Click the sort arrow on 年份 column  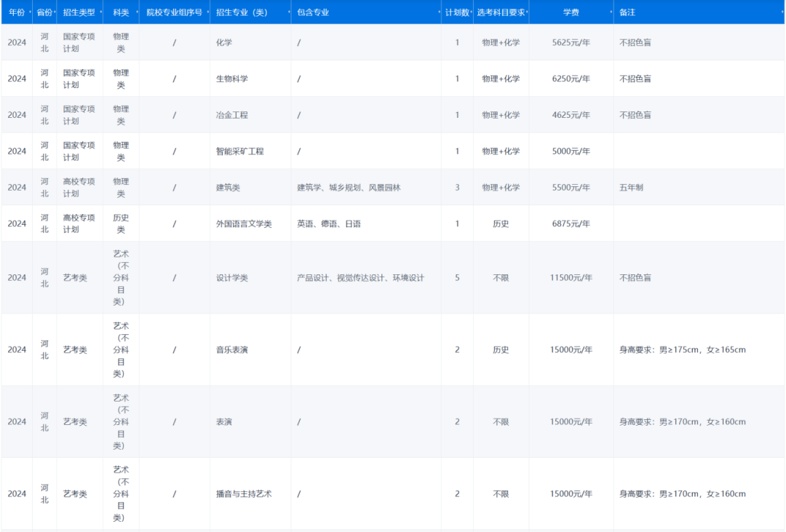29,11
